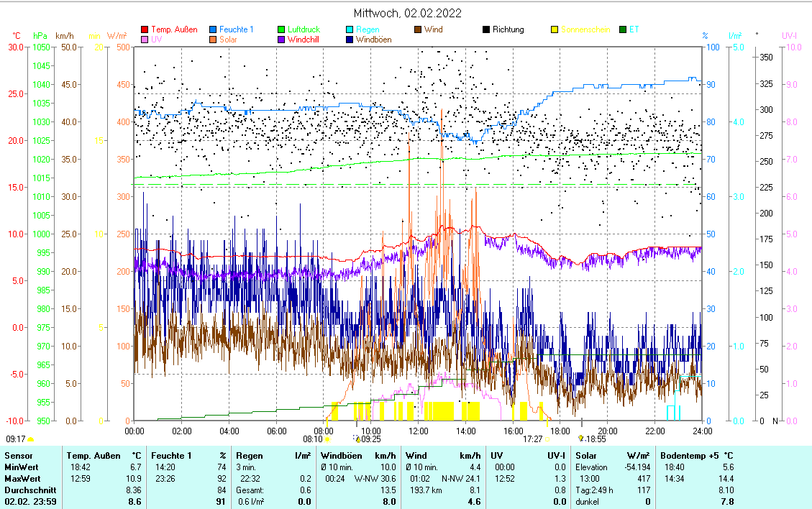This screenshot has width=812, height=509.
Task: Select the purple Windchill legend swatch
Action: 281,40
